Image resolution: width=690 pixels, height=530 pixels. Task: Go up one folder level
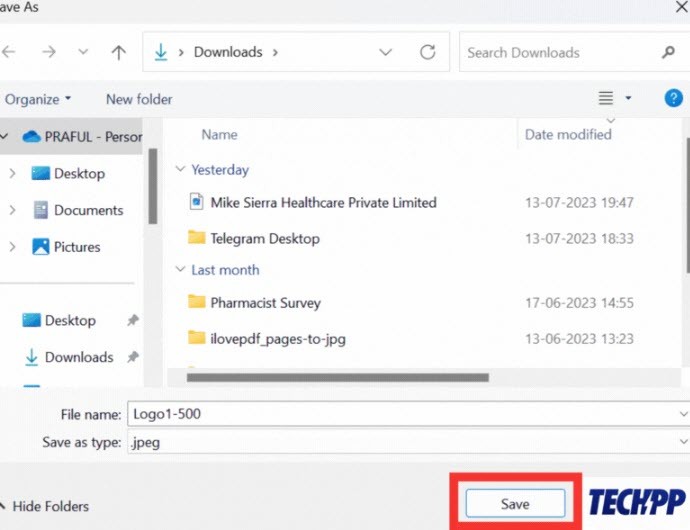point(118,52)
